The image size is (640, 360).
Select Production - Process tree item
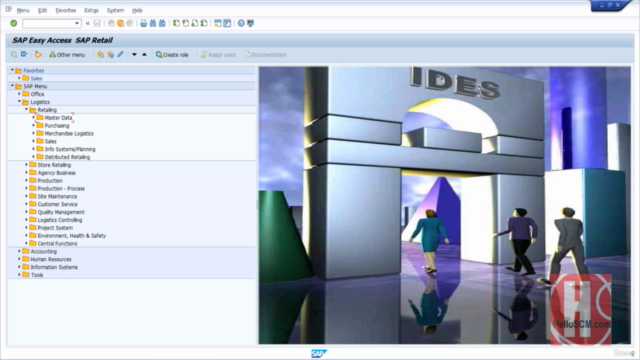[61, 188]
